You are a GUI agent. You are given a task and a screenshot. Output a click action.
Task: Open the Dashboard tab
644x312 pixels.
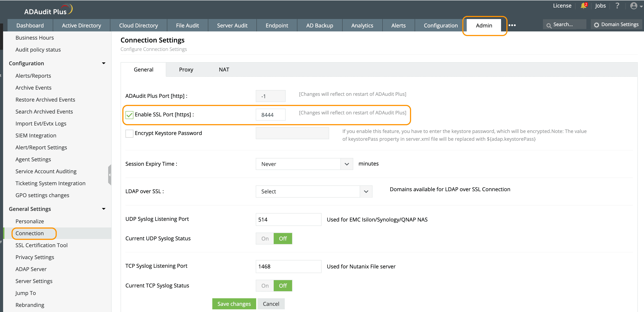pyautogui.click(x=30, y=25)
